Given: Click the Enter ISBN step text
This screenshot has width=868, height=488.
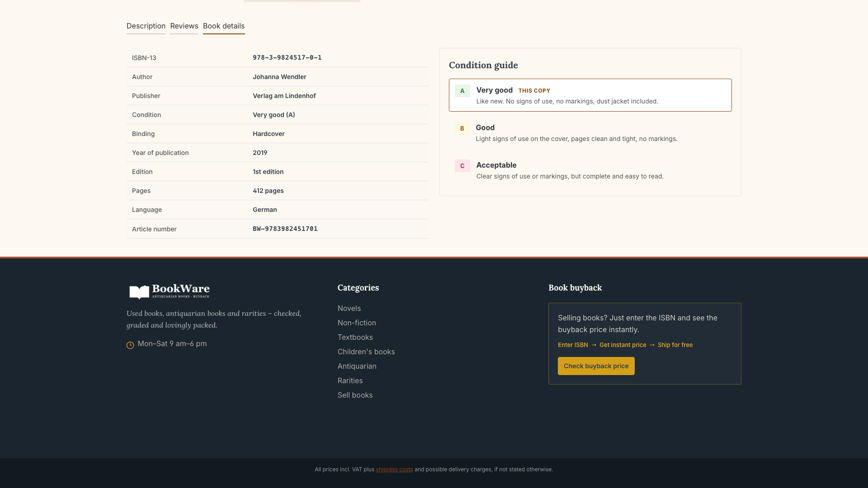Looking at the screenshot, I should pos(573,345).
